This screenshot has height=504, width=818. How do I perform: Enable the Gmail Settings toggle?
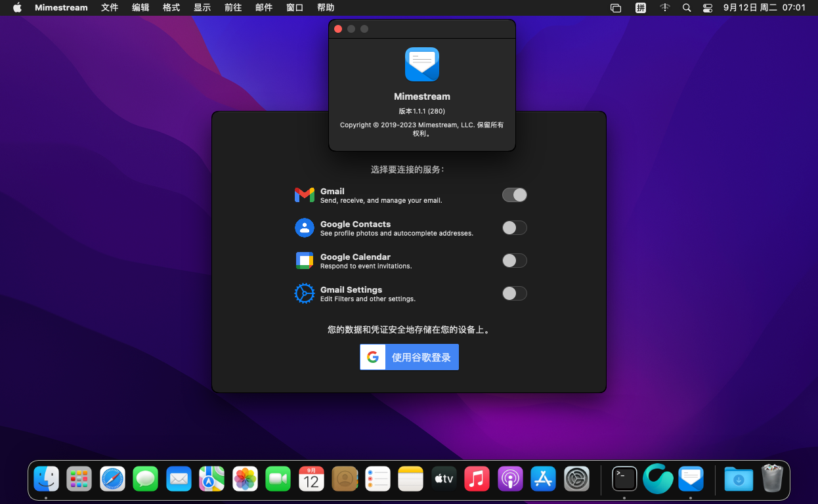pos(515,293)
